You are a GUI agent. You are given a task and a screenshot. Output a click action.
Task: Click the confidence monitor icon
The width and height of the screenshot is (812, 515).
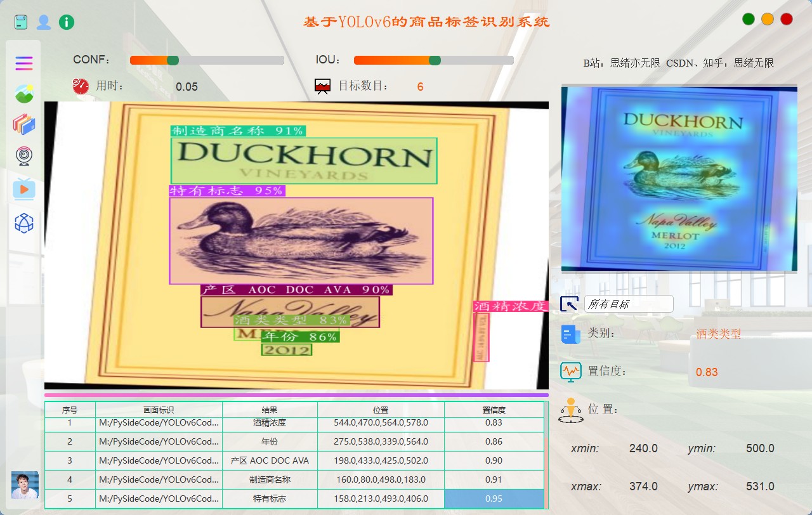coord(571,371)
